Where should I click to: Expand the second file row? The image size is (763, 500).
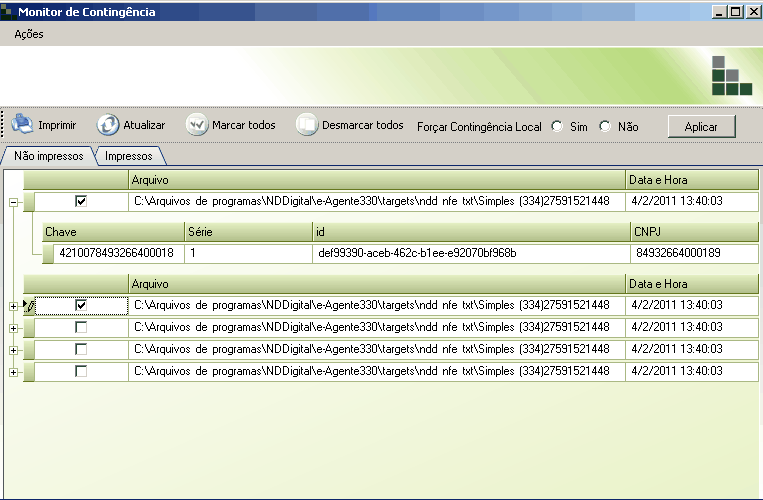[x=13, y=305]
